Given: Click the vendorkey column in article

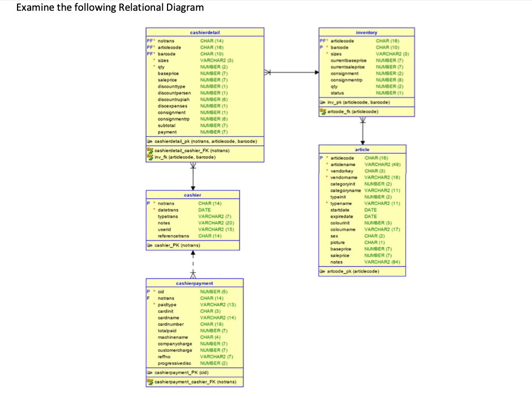Looking at the screenshot, I should [342, 171].
